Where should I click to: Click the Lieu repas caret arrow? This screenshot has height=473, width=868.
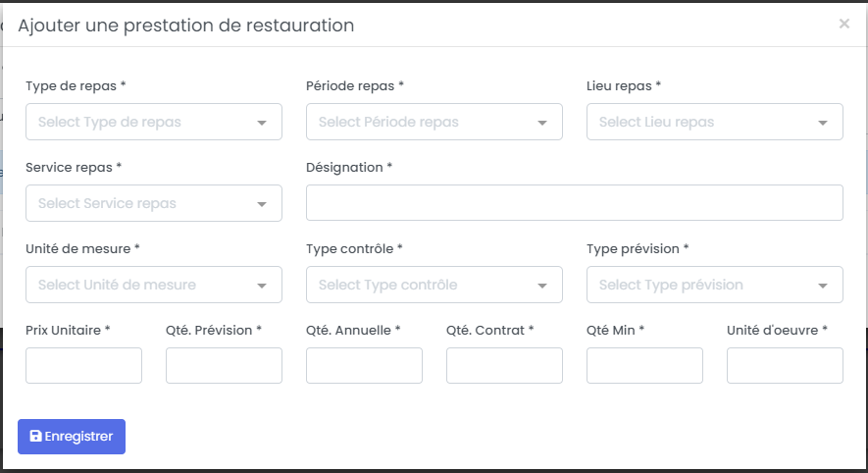pyautogui.click(x=823, y=123)
